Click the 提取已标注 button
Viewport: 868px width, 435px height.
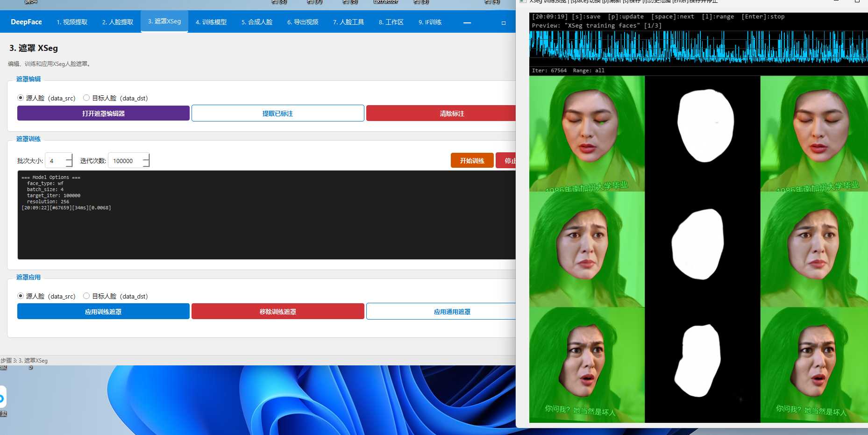pyautogui.click(x=277, y=114)
